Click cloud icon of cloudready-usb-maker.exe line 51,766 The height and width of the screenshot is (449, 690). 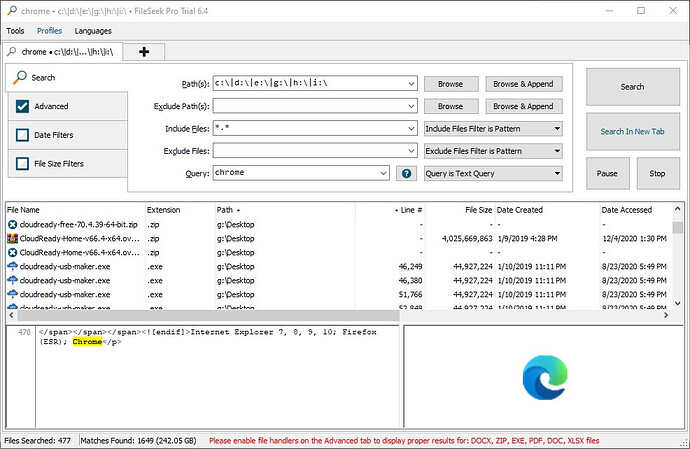tap(12, 294)
